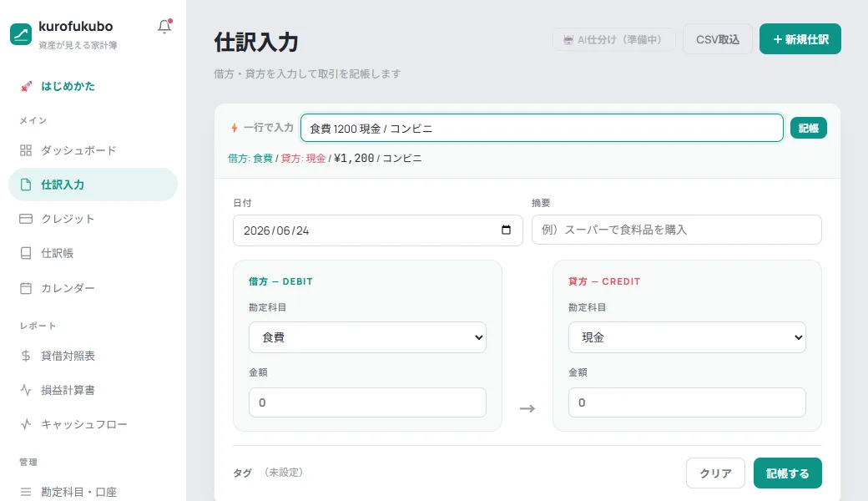Open the date picker calendar icon
This screenshot has height=501, width=868.
pos(506,230)
